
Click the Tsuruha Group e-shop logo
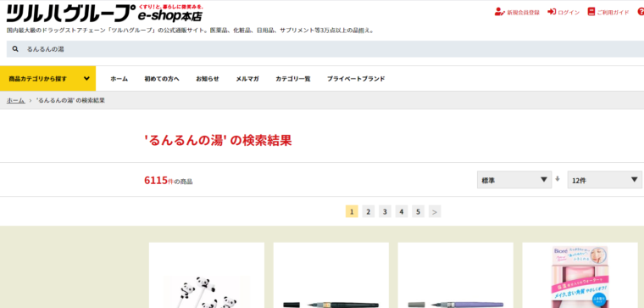click(105, 13)
